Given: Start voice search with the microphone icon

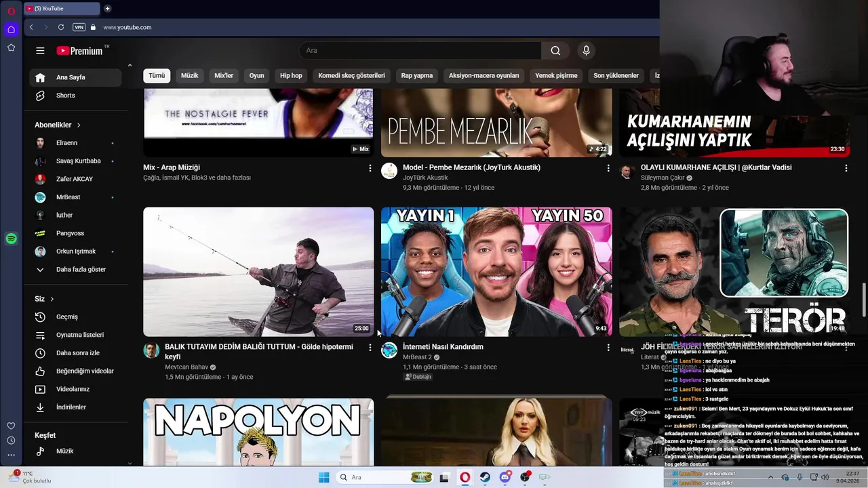Looking at the screenshot, I should click(x=586, y=51).
